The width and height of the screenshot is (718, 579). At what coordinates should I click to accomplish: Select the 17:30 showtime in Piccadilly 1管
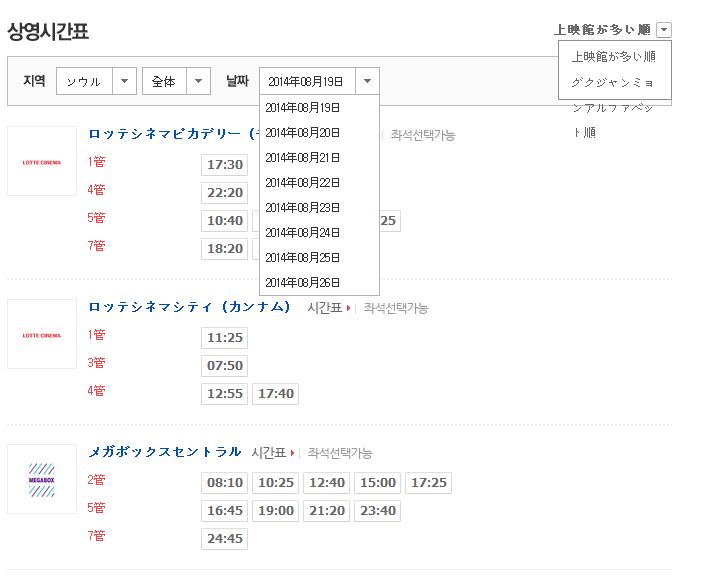[224, 165]
